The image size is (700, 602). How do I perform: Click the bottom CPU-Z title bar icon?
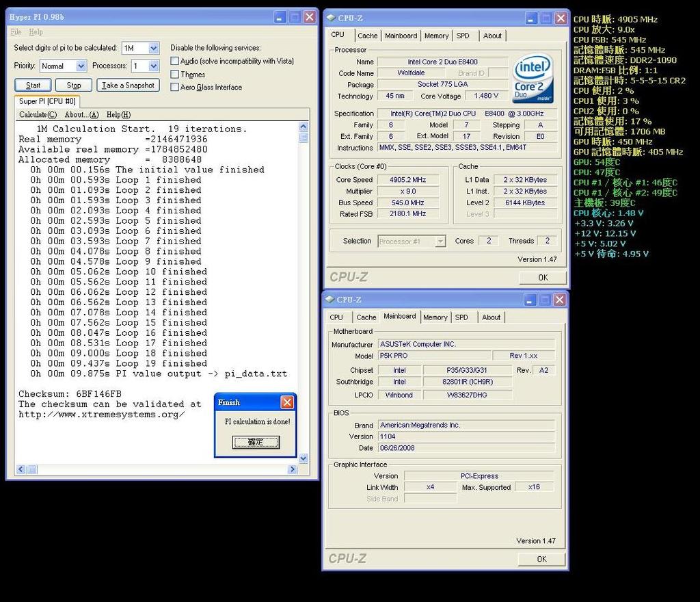[x=330, y=299]
